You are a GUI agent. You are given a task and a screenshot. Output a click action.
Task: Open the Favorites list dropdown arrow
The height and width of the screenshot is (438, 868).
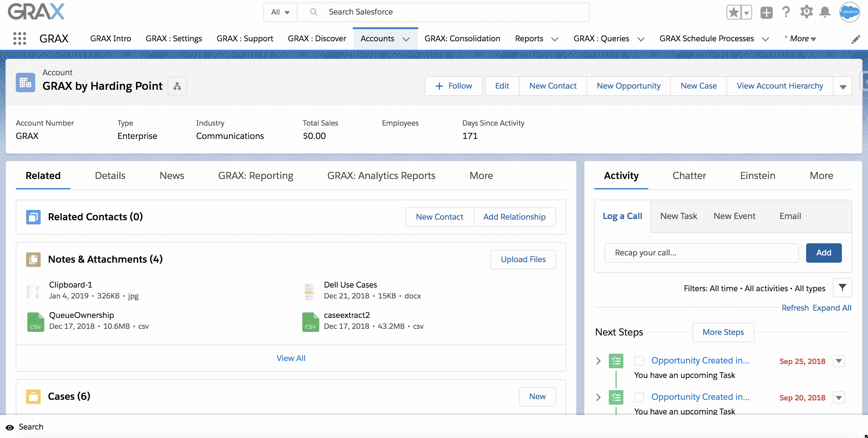[x=747, y=13]
